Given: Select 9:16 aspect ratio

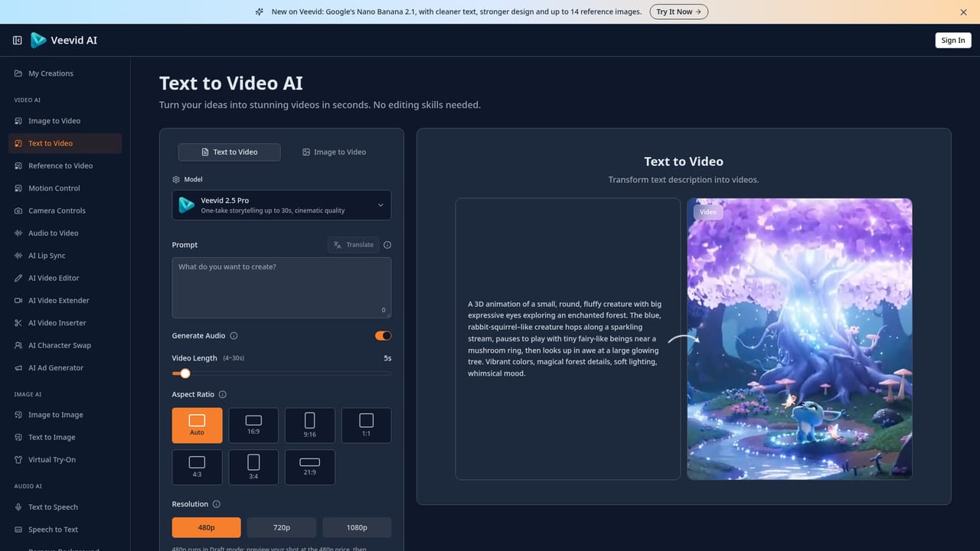Looking at the screenshot, I should click(x=310, y=425).
